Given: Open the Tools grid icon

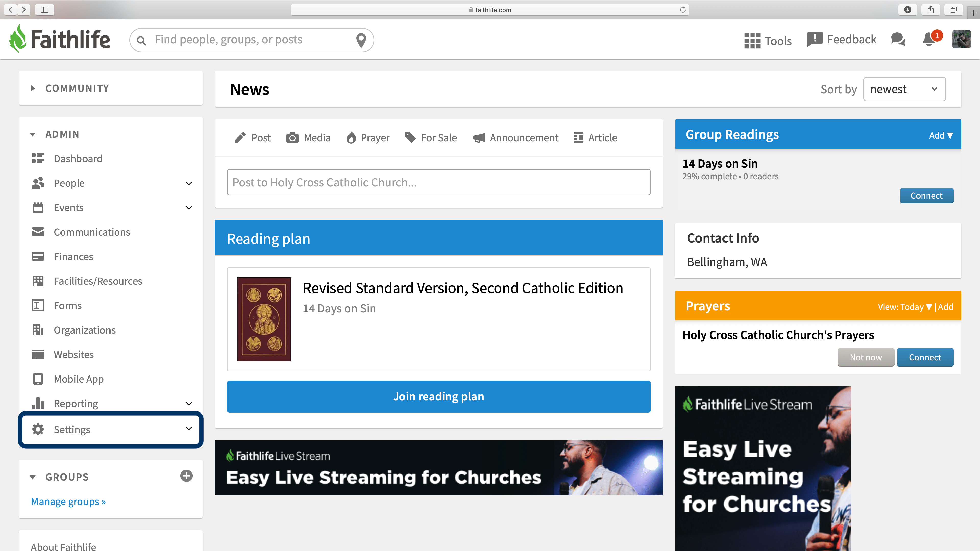Looking at the screenshot, I should (x=752, y=40).
